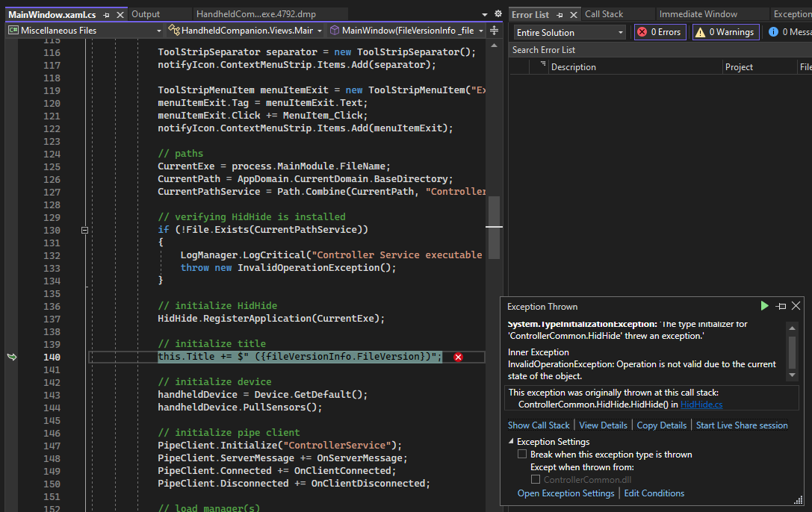Viewport: 812px width, 512px height.
Task: Click the View Details link
Action: click(x=603, y=425)
